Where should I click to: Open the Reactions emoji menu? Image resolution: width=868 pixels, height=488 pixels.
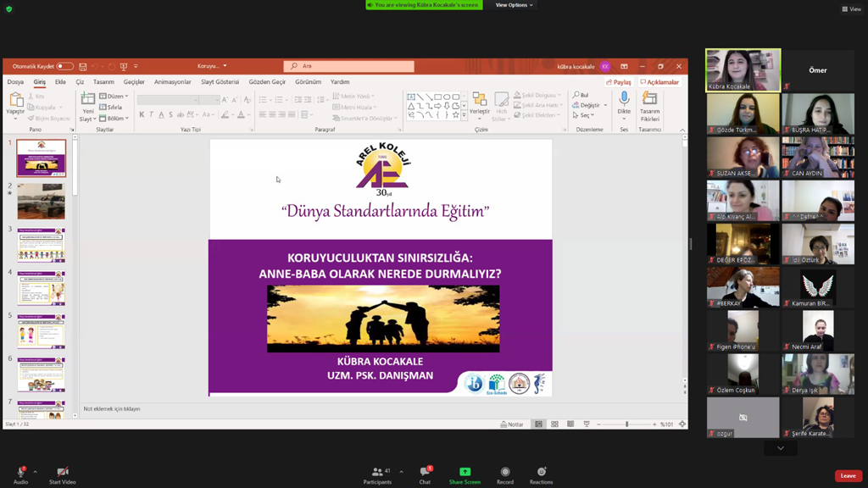click(541, 472)
